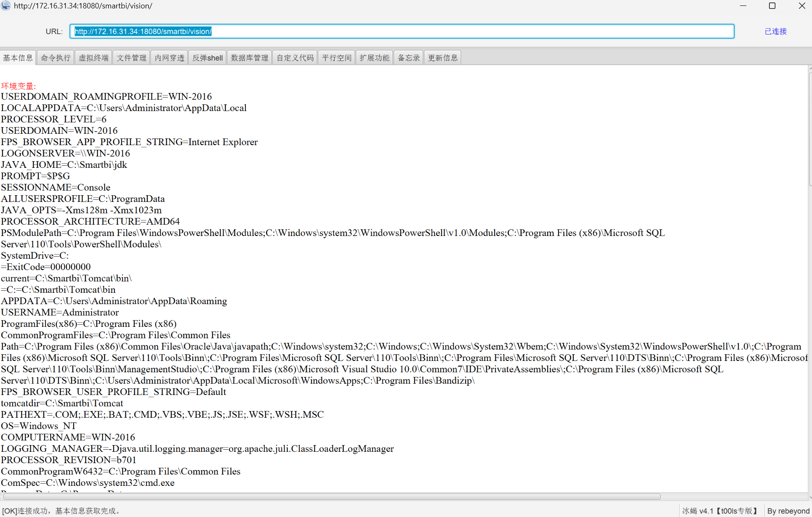This screenshot has width=812, height=517.
Task: Open the 更新信息 tab
Action: coord(442,58)
